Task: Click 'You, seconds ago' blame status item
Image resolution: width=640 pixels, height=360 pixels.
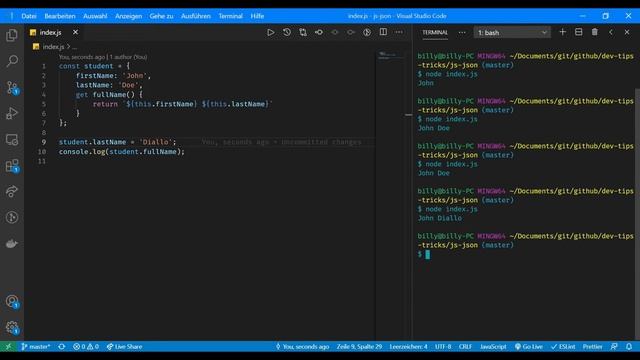Action: click(302, 347)
